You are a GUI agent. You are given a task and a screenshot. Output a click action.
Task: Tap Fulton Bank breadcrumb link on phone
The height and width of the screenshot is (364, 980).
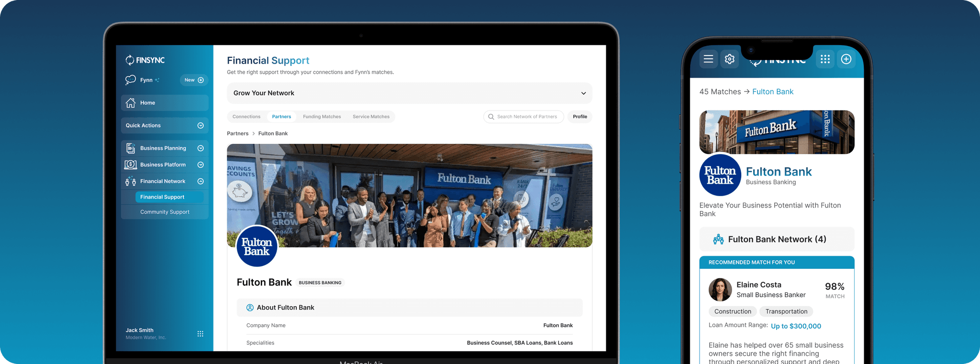[773, 92]
